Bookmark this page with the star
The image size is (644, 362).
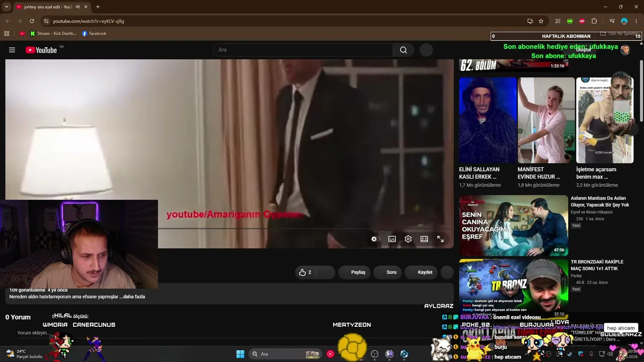tap(541, 21)
